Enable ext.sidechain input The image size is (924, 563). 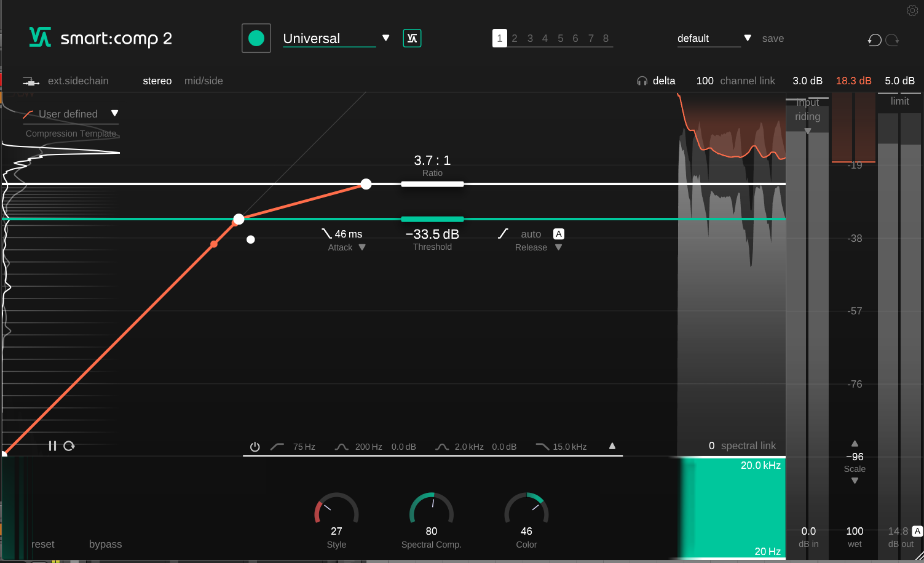[78, 81]
